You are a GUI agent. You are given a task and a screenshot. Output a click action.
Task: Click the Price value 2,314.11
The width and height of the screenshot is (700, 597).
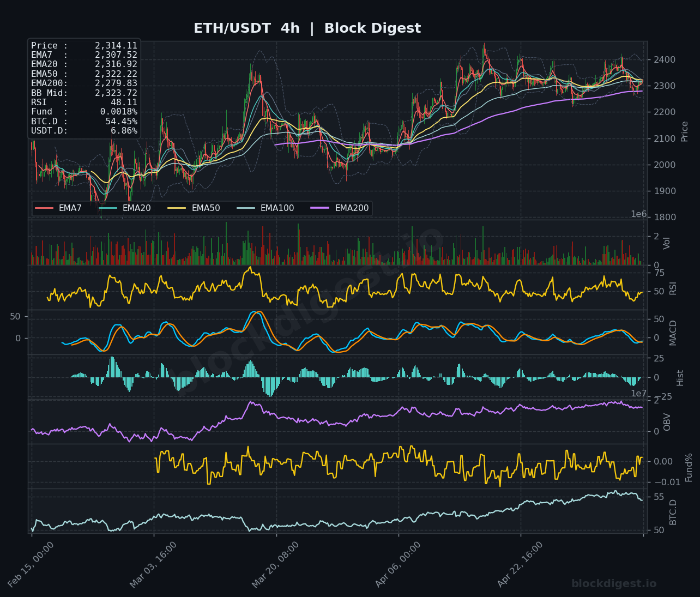[116, 46]
